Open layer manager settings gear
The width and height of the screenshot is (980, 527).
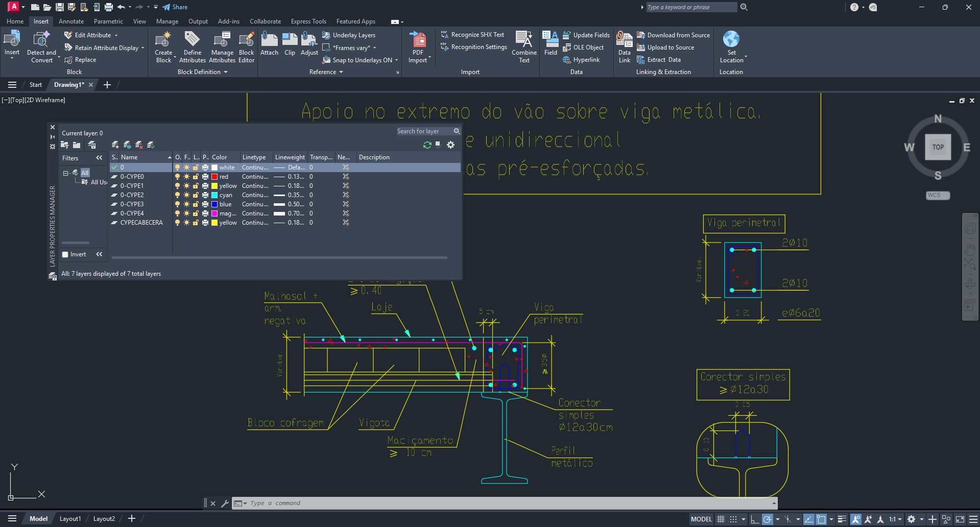(450, 145)
